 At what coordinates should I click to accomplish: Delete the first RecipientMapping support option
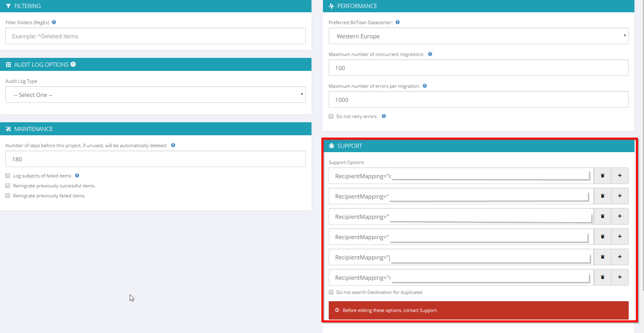click(602, 176)
